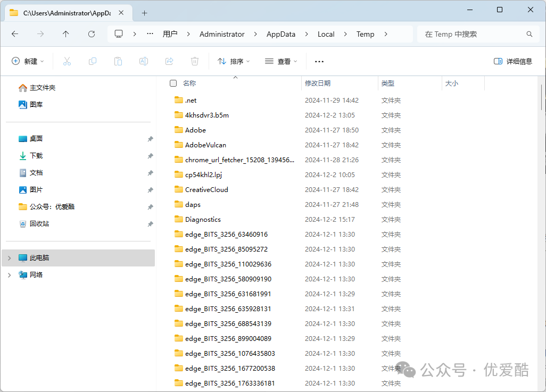Image resolution: width=546 pixels, height=392 pixels.
Task: Expand the 此电脑 tree node
Action: click(9, 258)
